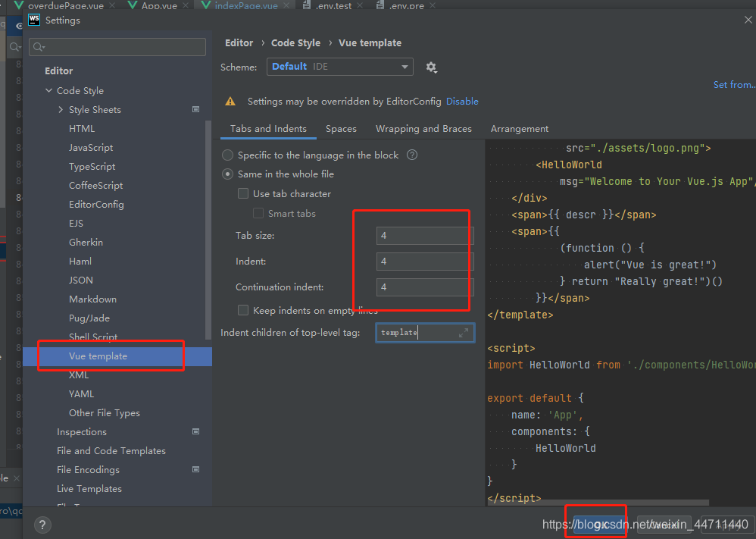Click the OK button
The image size is (756, 539).
(x=598, y=525)
